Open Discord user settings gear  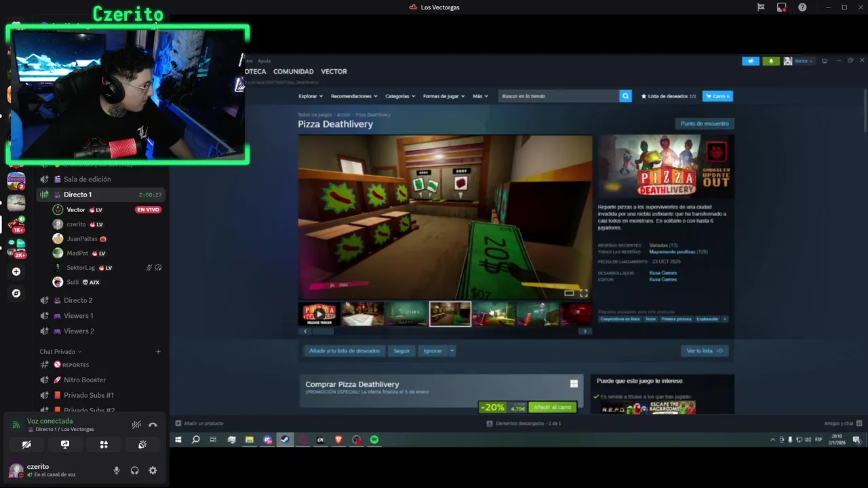(153, 470)
